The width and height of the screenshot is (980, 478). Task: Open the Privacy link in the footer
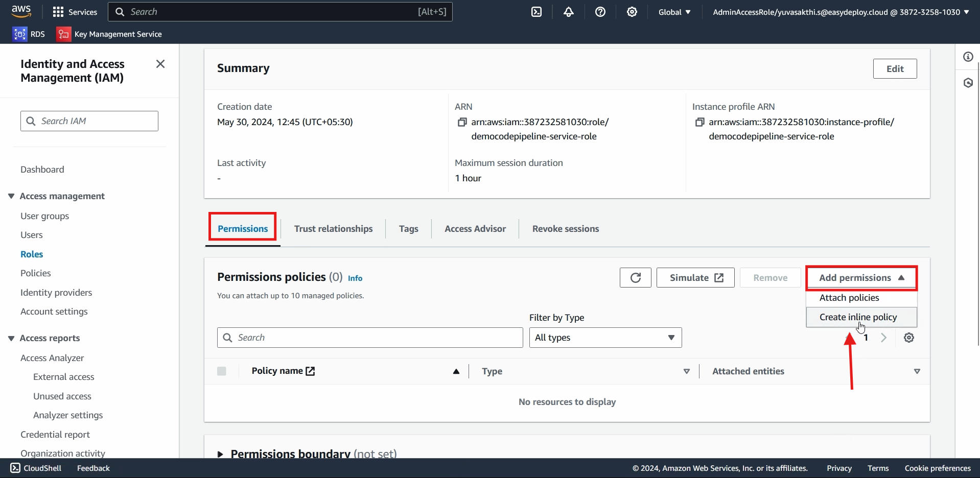coord(839,468)
